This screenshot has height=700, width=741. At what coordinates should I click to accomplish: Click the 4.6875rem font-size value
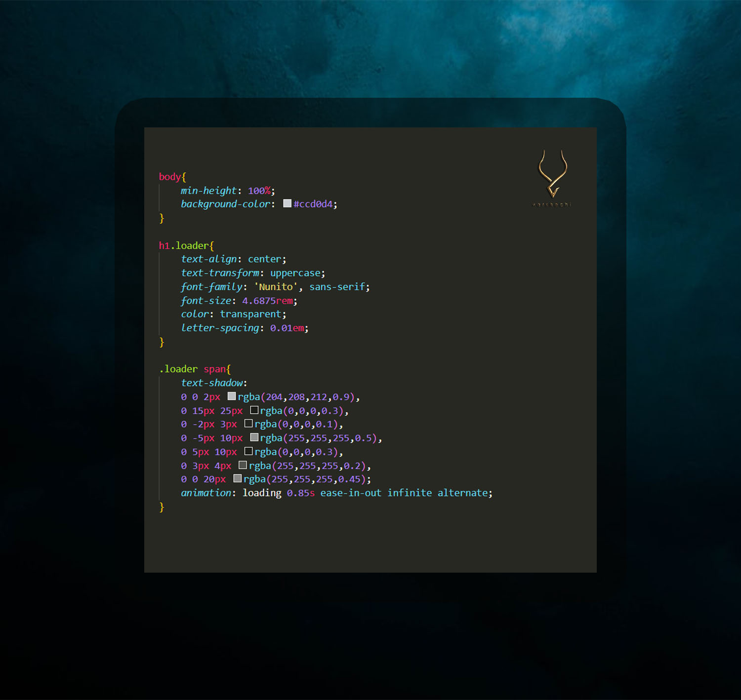pos(267,301)
